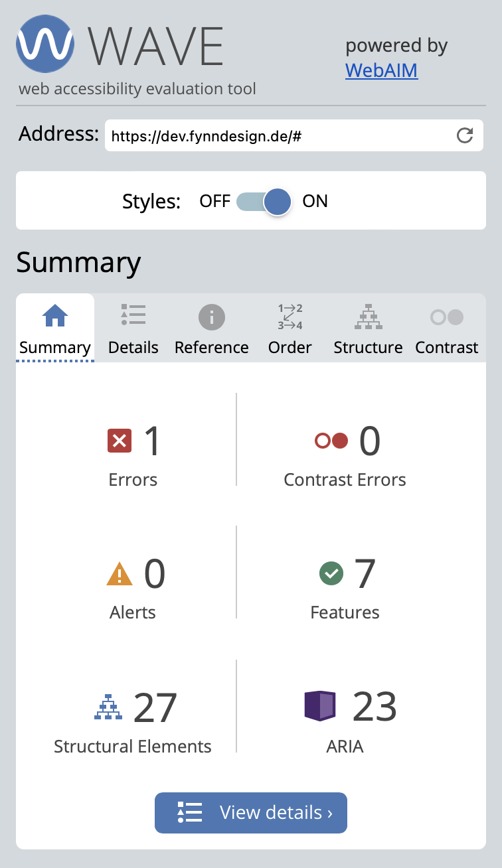
Task: Click the WAVE logo icon
Action: (x=44, y=44)
